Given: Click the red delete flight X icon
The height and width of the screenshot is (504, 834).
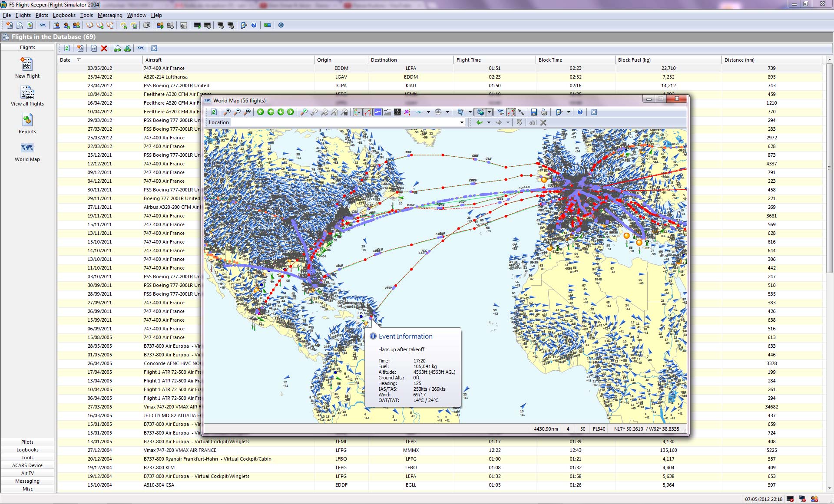Looking at the screenshot, I should [x=104, y=48].
